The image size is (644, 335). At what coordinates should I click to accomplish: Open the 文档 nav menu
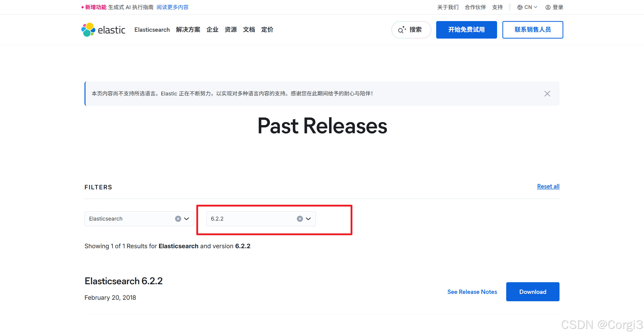(x=249, y=30)
